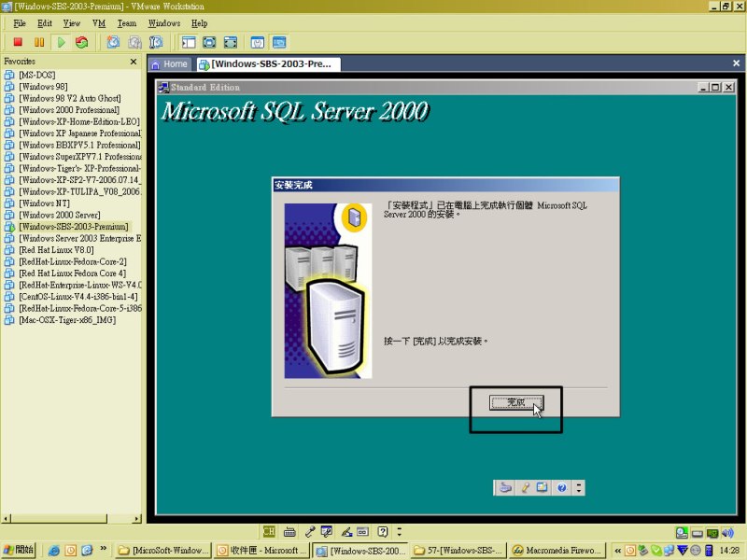Viewport: 747px width, 560px height.
Task: Close the Favorites panel
Action: [x=134, y=62]
